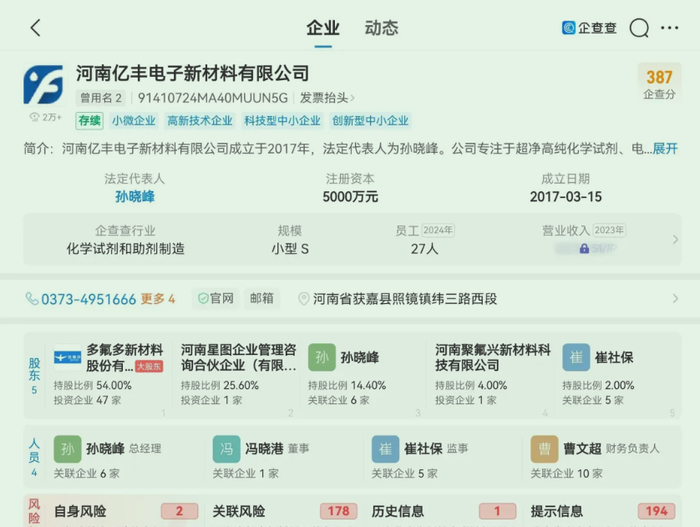The height and width of the screenshot is (527, 700).
Task: Tap the 小型 S scale value
Action: [290, 249]
